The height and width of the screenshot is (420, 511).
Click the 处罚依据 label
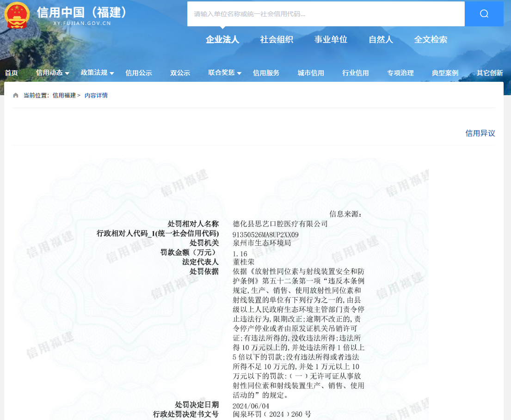[x=204, y=271]
